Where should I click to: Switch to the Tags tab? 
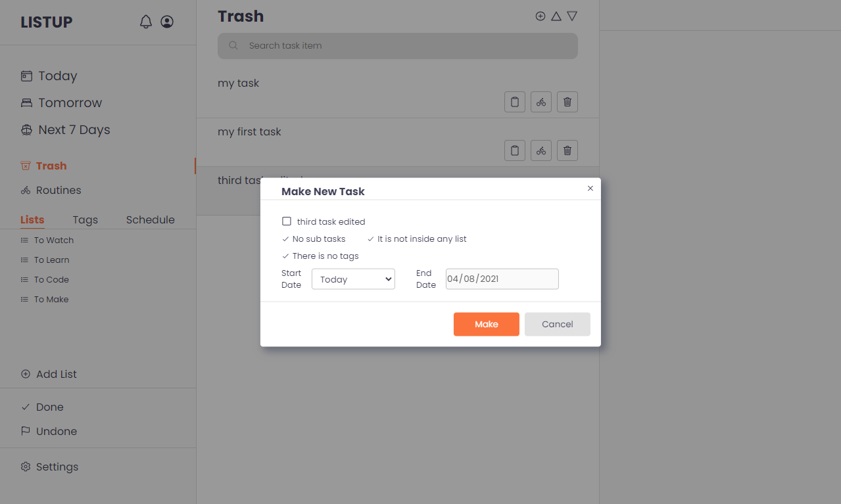point(85,219)
